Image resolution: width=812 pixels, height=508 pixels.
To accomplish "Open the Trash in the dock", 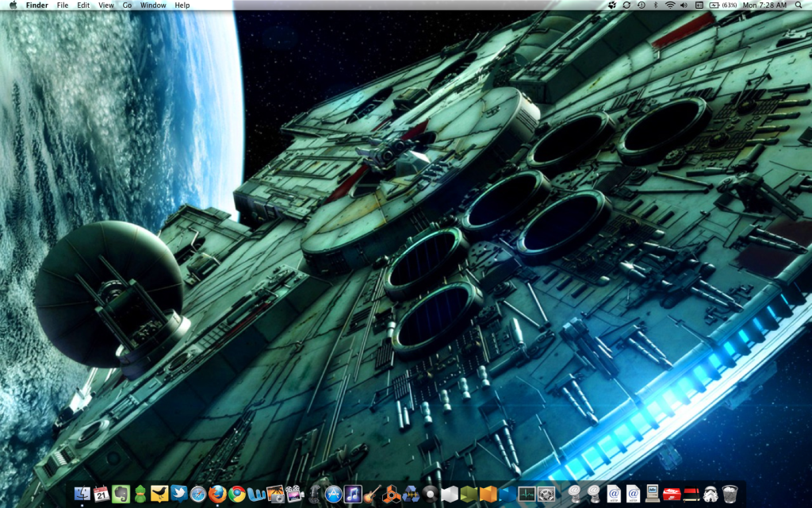I will (730, 494).
